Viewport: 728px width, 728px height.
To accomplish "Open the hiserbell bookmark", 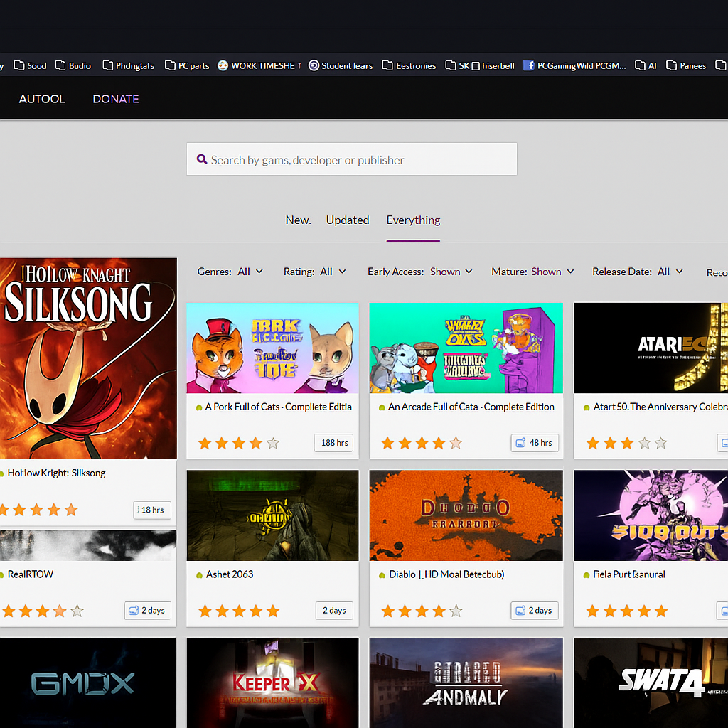I will pos(493,65).
